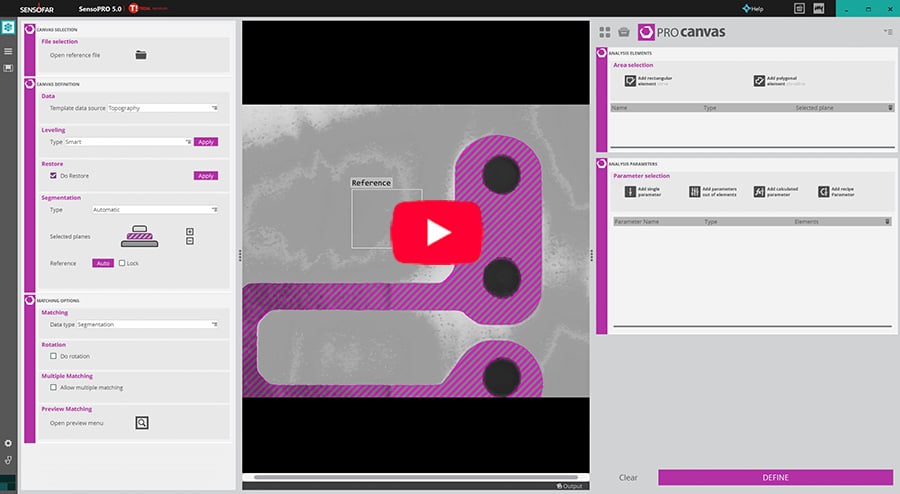The height and width of the screenshot is (494, 900).
Task: Open the hamburger menu in left sidebar
Action: click(x=8, y=51)
